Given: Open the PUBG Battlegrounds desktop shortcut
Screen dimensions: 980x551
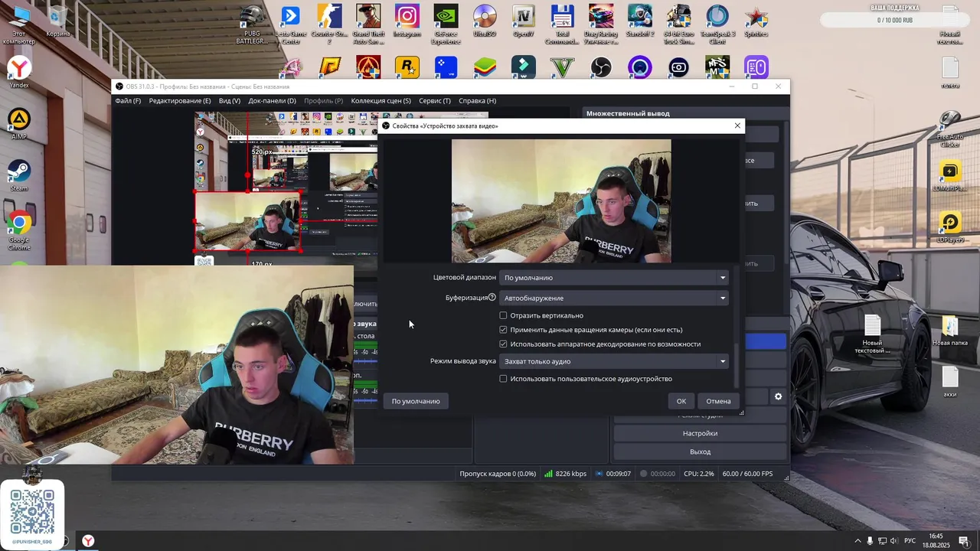Looking at the screenshot, I should [x=251, y=24].
